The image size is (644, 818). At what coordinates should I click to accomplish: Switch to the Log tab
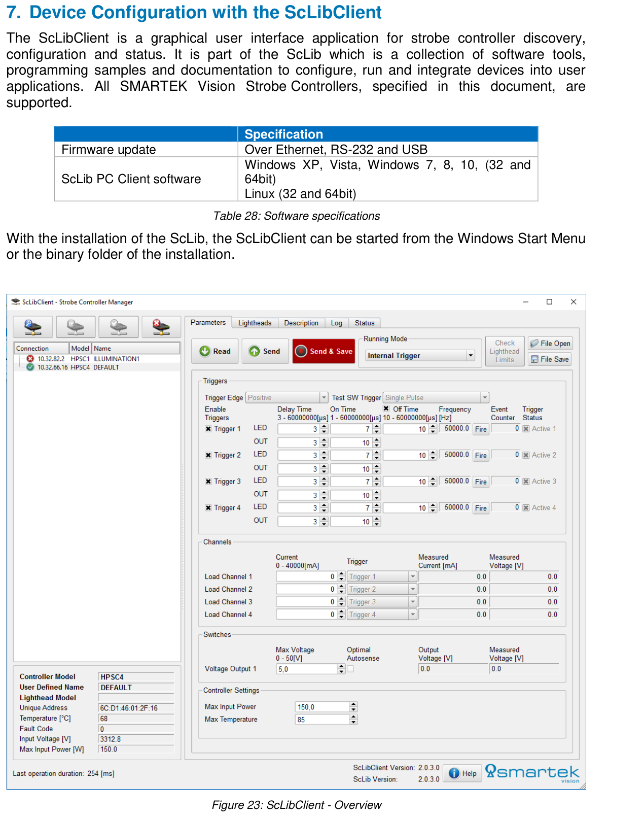coord(337,323)
